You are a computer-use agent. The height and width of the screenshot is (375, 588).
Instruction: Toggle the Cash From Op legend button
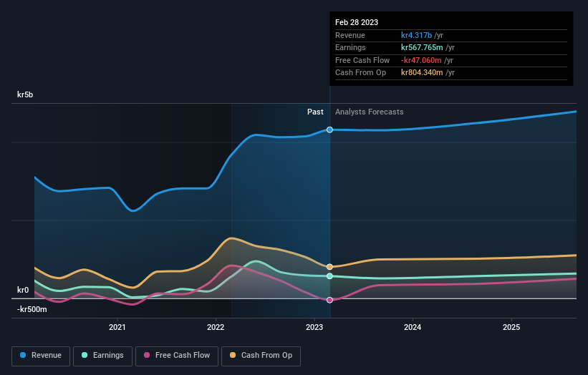click(x=261, y=356)
